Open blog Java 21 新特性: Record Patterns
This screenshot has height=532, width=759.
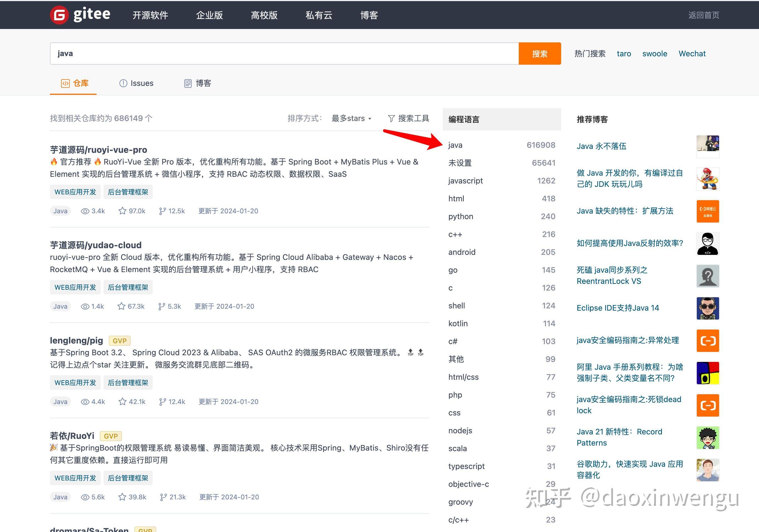(619, 437)
